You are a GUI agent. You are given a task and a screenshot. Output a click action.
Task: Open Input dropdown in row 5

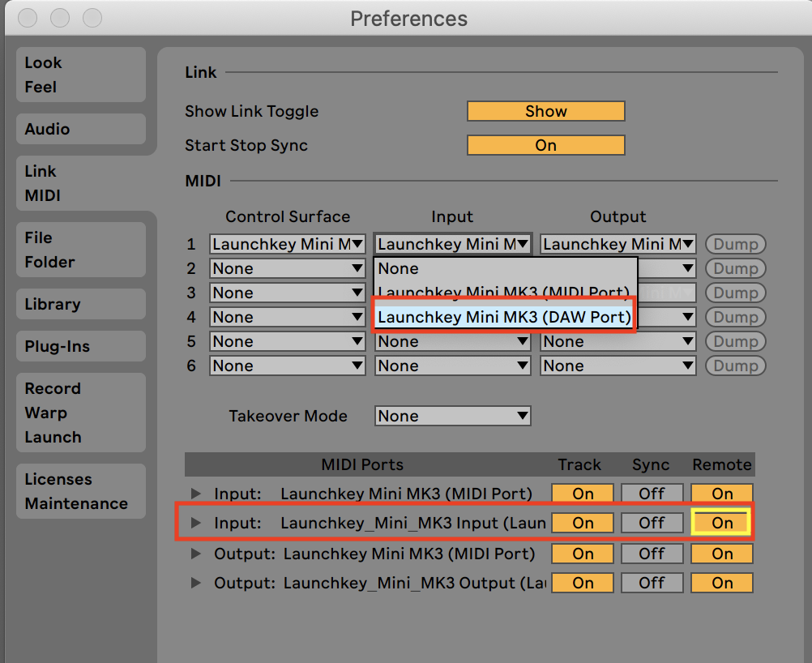tap(453, 341)
